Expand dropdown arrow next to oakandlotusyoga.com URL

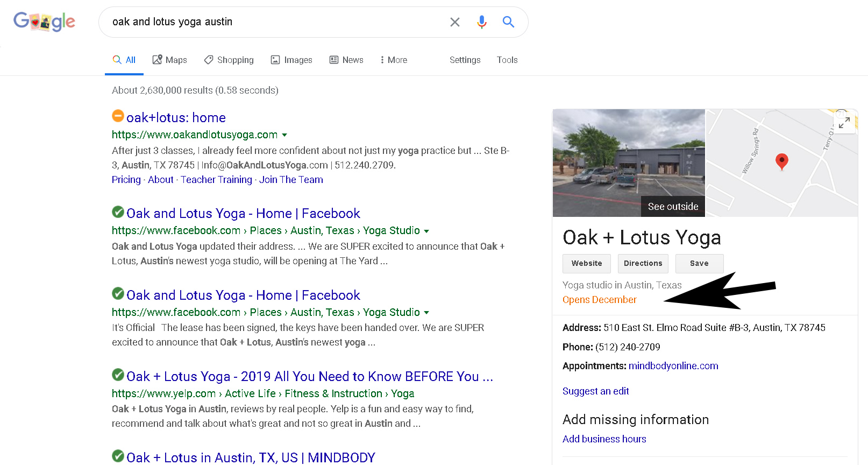point(284,135)
